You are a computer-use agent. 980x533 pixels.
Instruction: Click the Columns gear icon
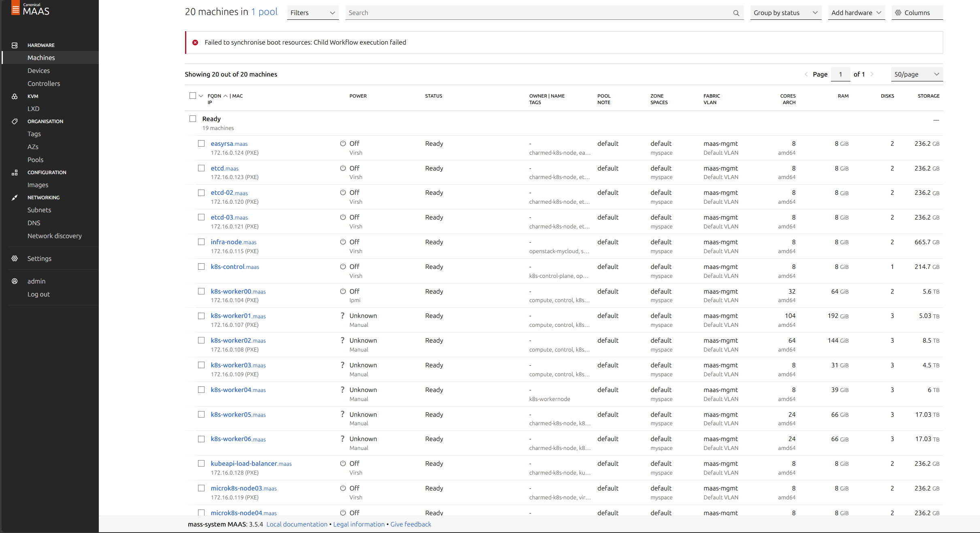[898, 13]
